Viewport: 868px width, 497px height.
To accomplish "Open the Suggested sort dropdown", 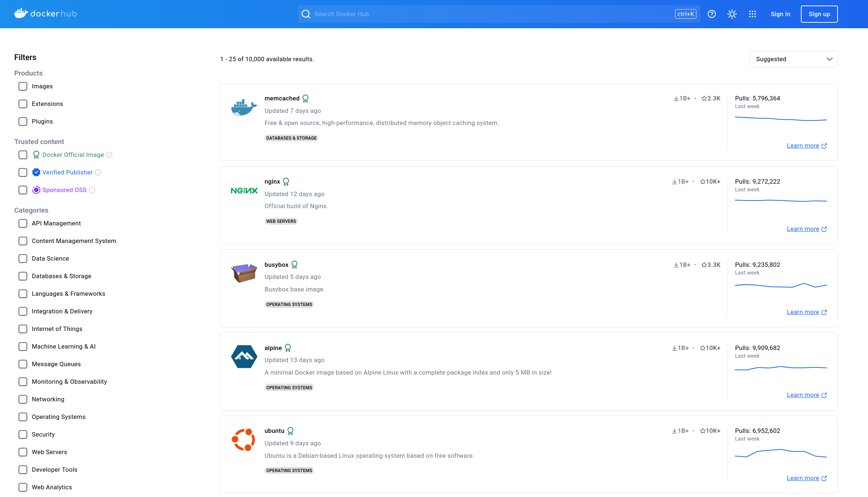I will [794, 59].
